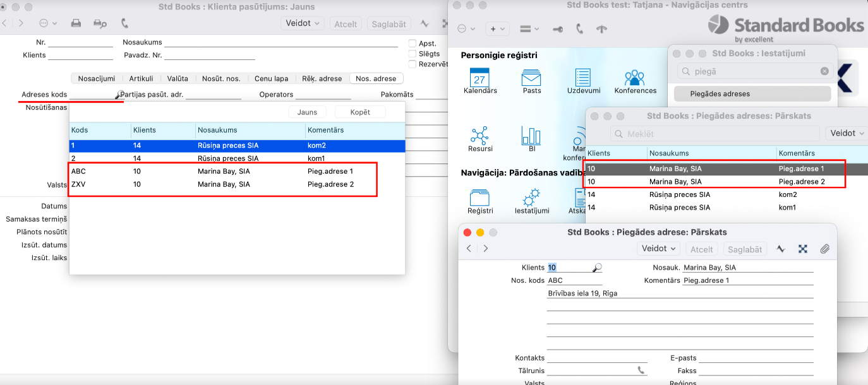The width and height of the screenshot is (868, 385).
Task: Click the printer icon in order window
Action: pyautogui.click(x=76, y=23)
